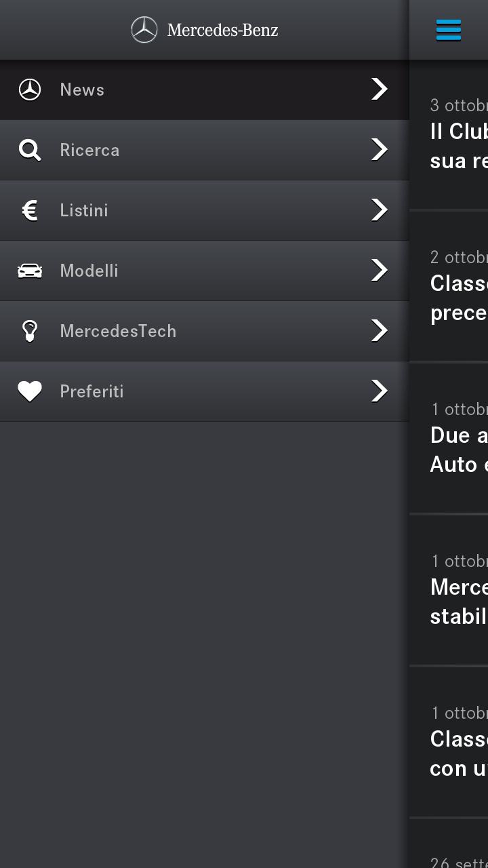Select the magnifier icon for Ricerca
The height and width of the screenshot is (868, 488).
[30, 150]
